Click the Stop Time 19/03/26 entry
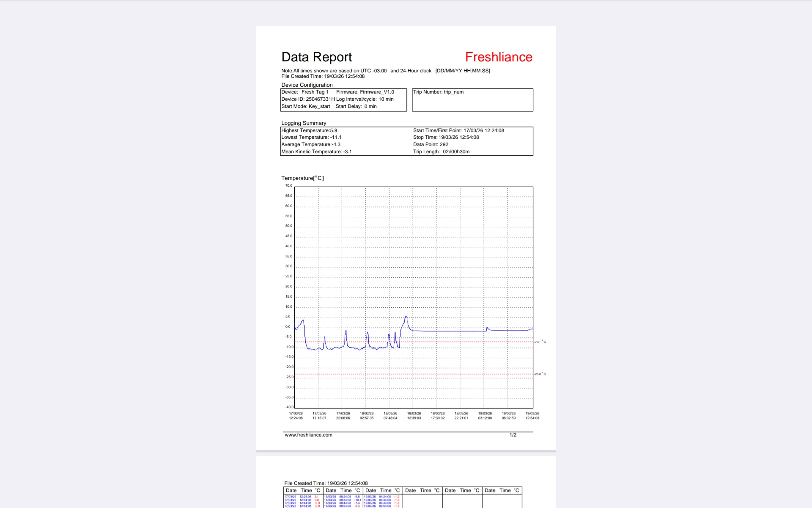This screenshot has height=508, width=812. 446,137
